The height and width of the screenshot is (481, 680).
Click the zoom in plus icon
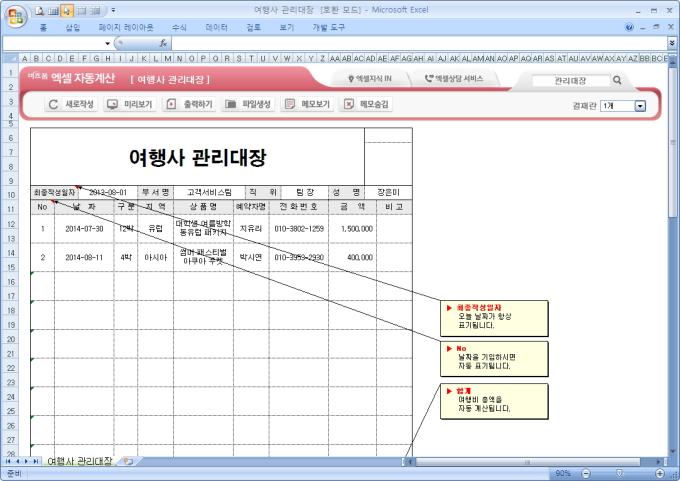point(660,473)
